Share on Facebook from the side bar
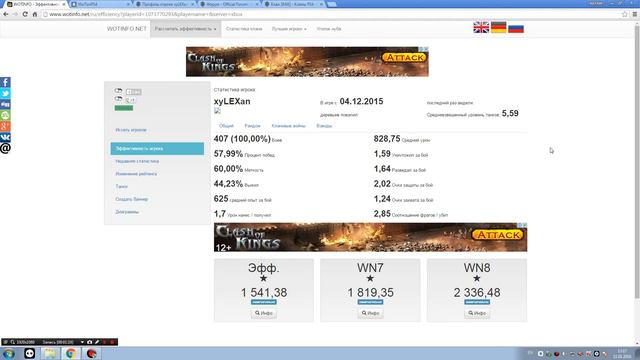Screen dimensions: 640x360 point(5,82)
